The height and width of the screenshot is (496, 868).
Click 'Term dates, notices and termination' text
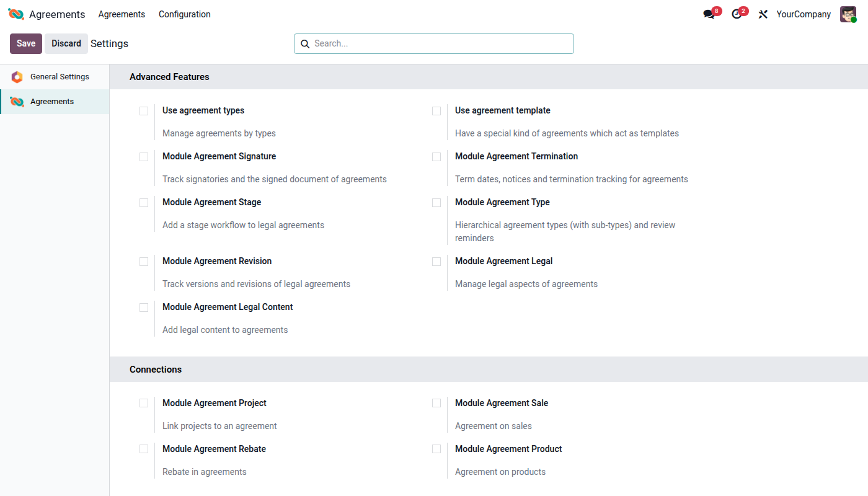[x=572, y=179]
